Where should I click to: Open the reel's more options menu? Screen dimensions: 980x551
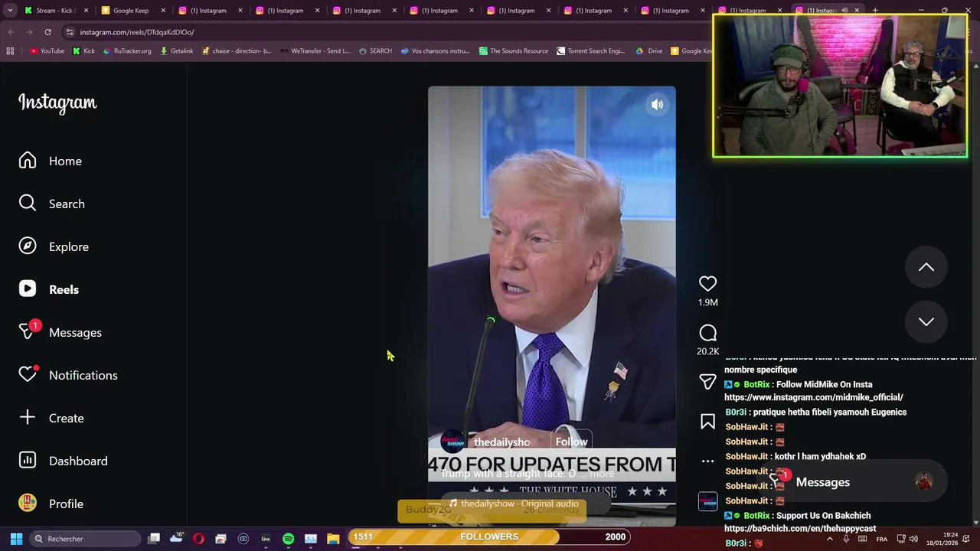(707, 461)
